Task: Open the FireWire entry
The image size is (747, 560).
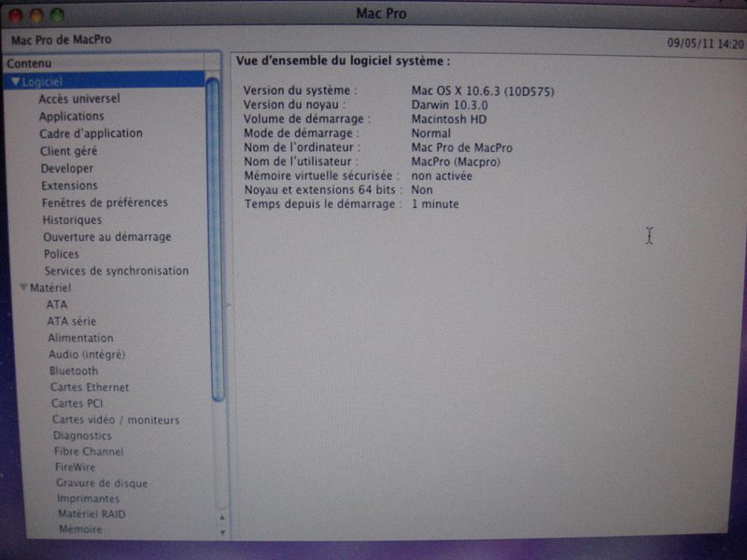Action: coord(76,468)
